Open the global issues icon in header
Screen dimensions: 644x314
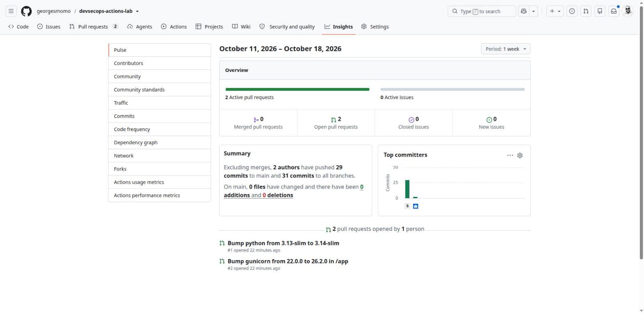[572, 11]
